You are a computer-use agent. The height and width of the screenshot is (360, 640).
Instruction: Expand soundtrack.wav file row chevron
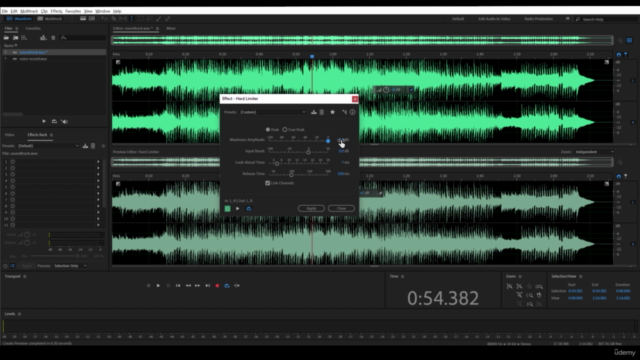pyautogui.click(x=6, y=52)
